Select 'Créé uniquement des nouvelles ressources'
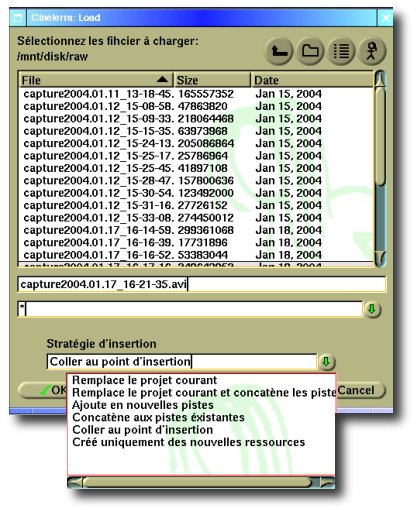The image size is (416, 512). (189, 442)
